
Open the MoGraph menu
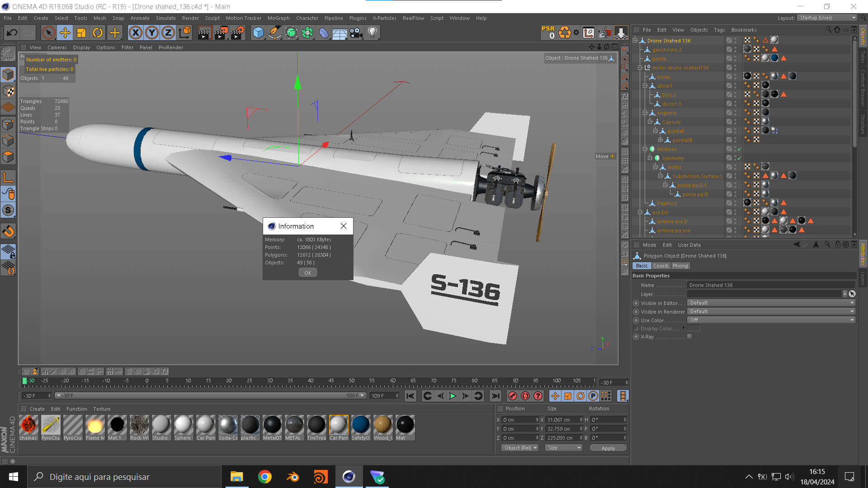tap(278, 18)
